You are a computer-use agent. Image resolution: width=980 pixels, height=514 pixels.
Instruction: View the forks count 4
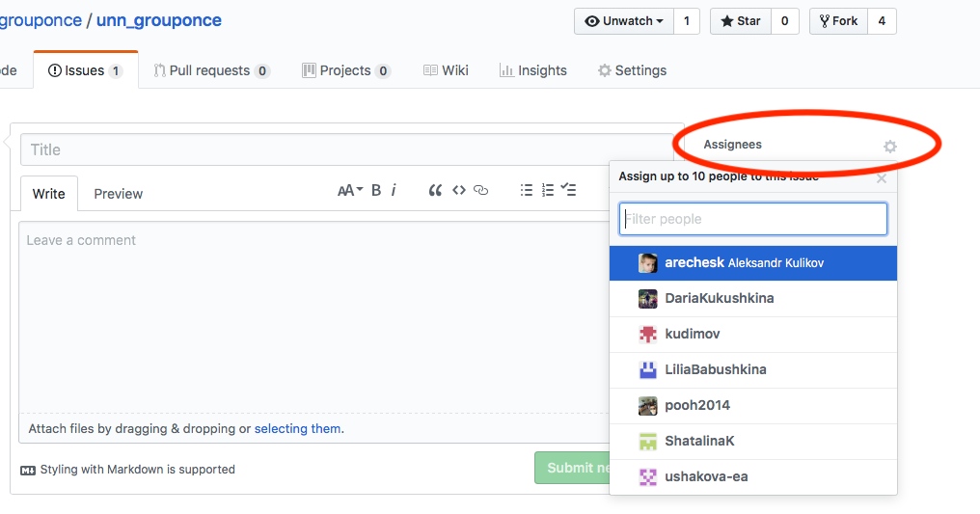(x=882, y=21)
